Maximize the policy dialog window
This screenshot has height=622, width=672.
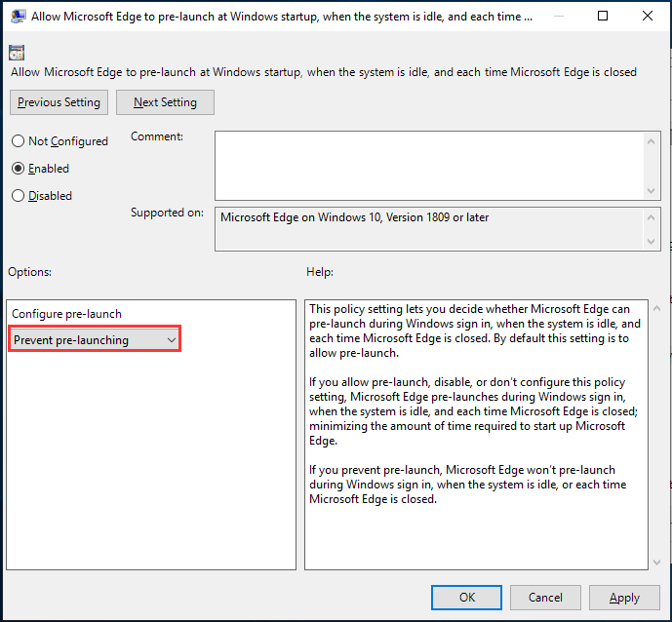(603, 16)
